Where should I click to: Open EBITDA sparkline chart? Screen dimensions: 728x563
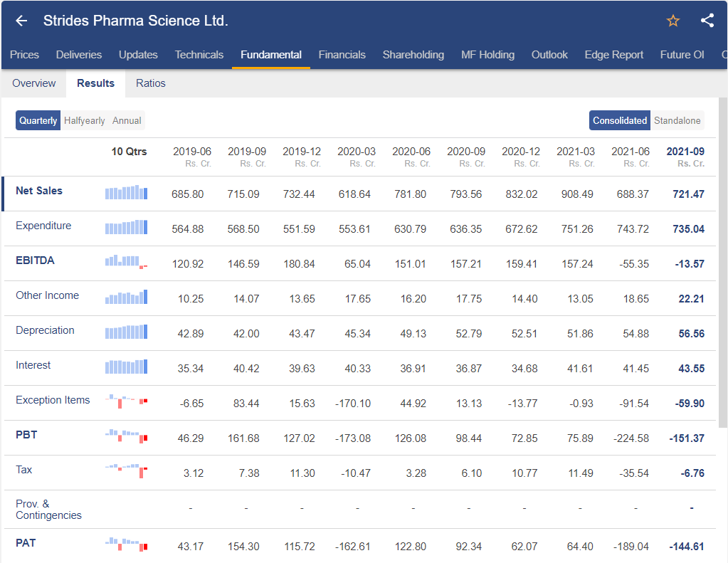[126, 262]
